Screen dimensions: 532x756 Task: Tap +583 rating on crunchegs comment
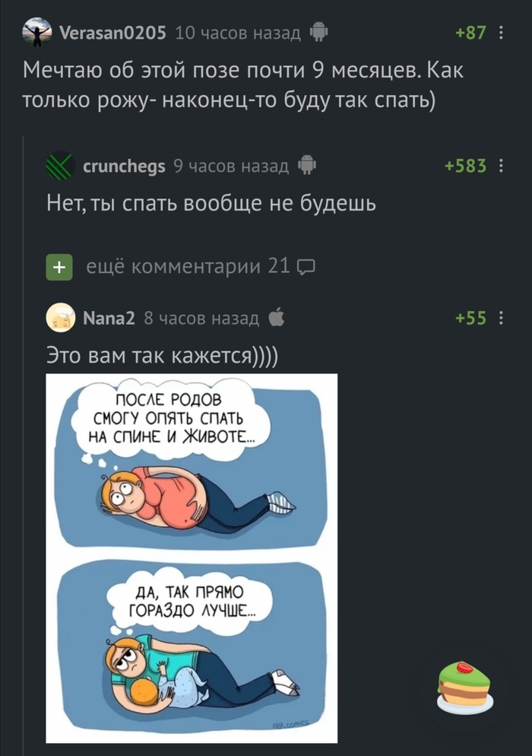click(x=465, y=166)
